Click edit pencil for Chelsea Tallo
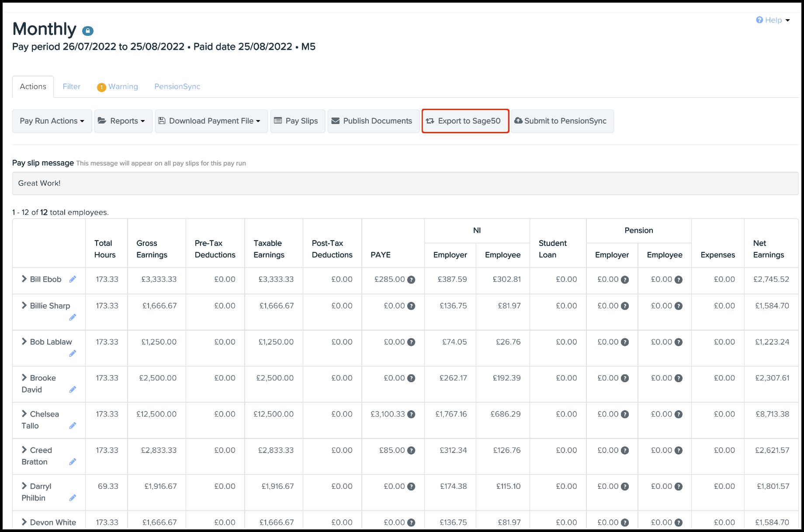The height and width of the screenshot is (532, 804). (73, 425)
